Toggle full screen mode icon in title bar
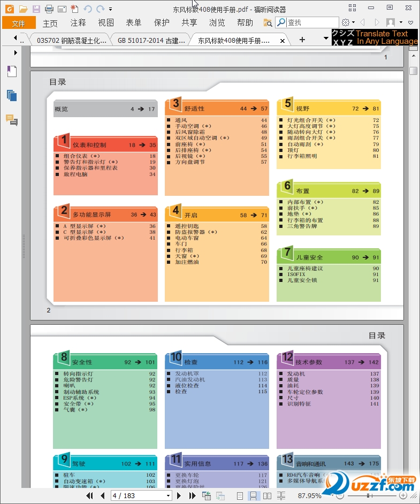Image resolution: width=420 pixels, height=504 pixels. pos(353,7)
